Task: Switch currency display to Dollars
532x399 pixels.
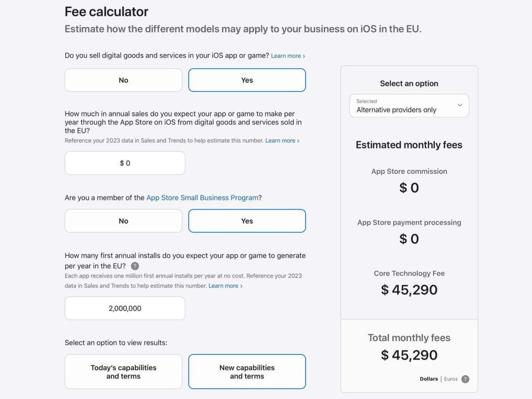Action: tap(429, 379)
